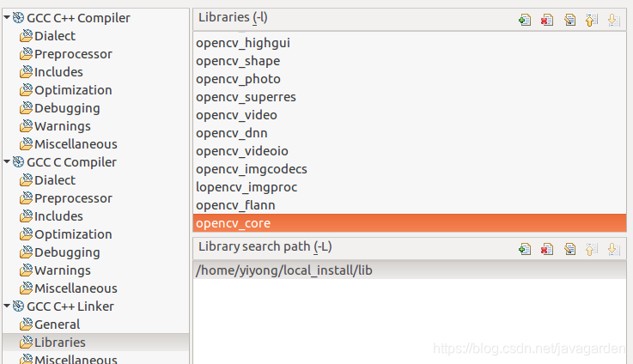Edit selected library with Libraries Edit icon
The height and width of the screenshot is (364, 633).
(569, 20)
